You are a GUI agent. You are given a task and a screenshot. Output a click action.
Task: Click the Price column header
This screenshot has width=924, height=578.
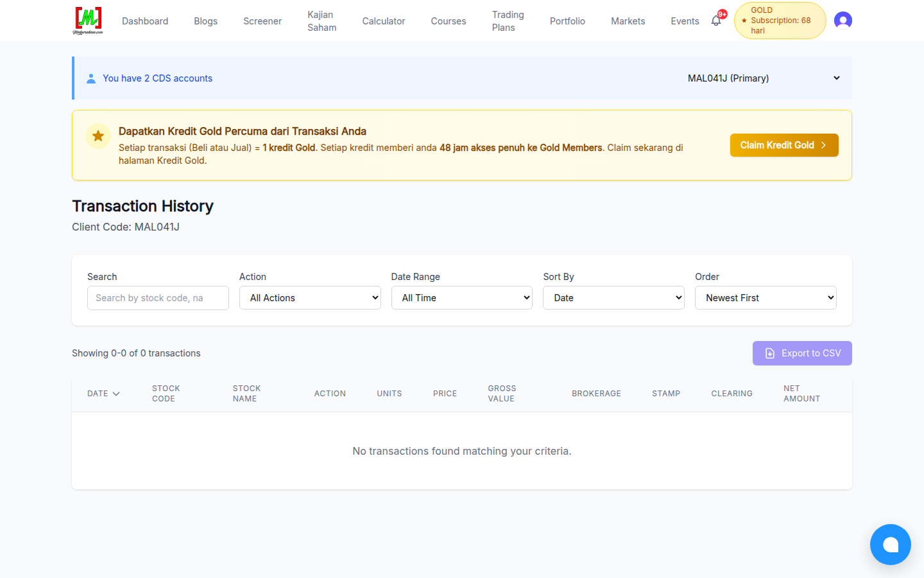[445, 394]
